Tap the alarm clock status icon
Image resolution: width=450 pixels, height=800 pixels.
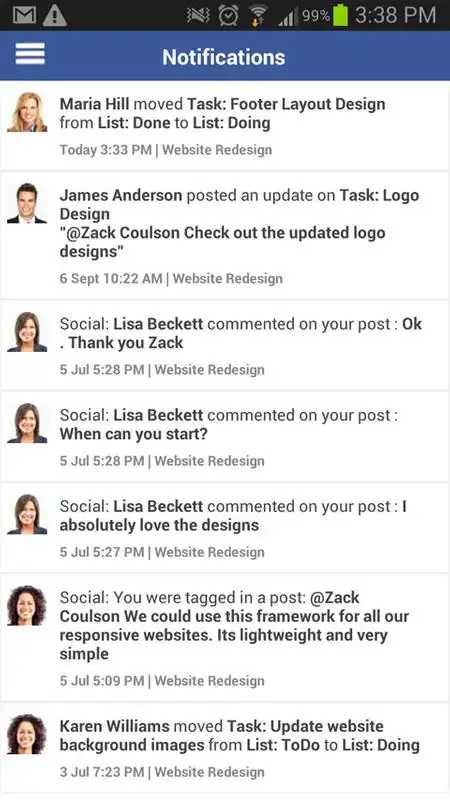(228, 16)
